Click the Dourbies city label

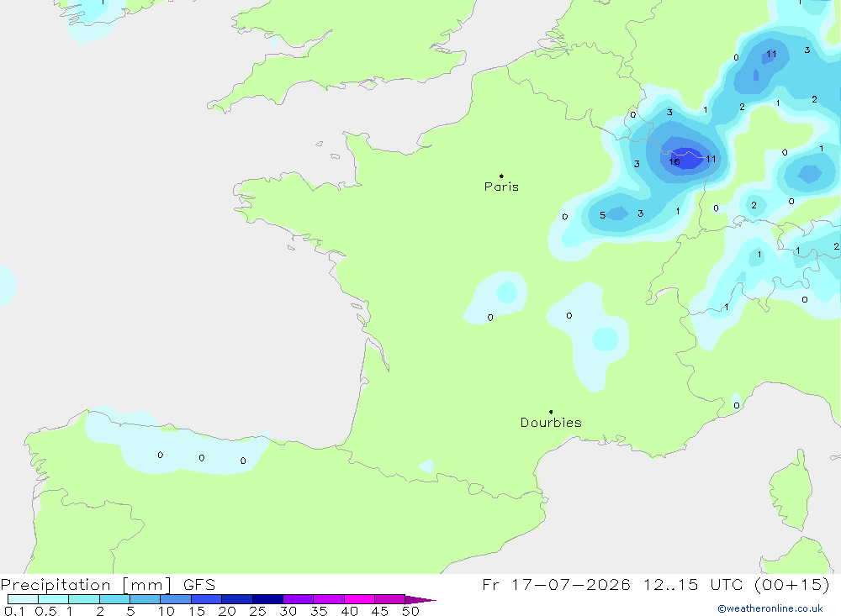coord(551,423)
